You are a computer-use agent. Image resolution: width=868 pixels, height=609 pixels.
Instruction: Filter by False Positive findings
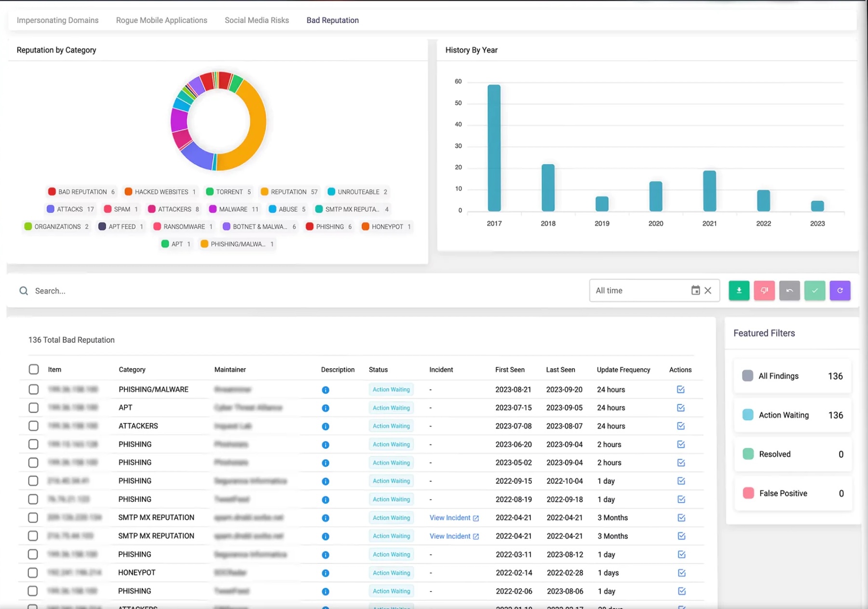click(x=793, y=493)
